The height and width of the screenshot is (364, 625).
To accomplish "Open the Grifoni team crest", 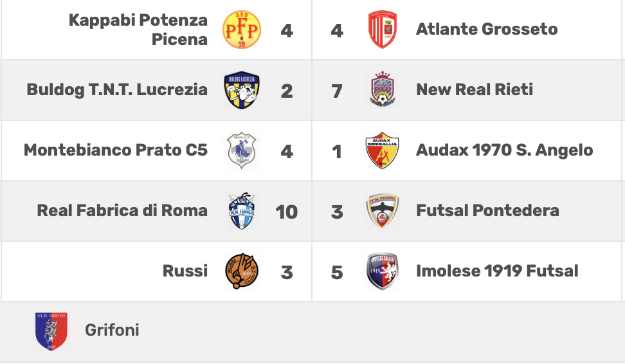I will [51, 331].
